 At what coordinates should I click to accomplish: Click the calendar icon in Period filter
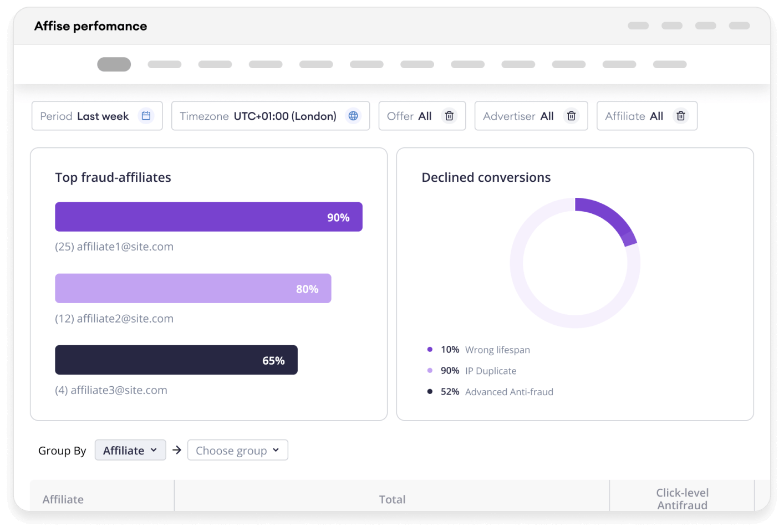pyautogui.click(x=146, y=116)
